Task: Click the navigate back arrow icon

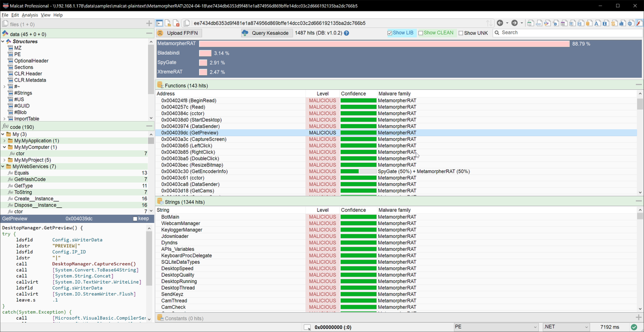Action: 500,23
